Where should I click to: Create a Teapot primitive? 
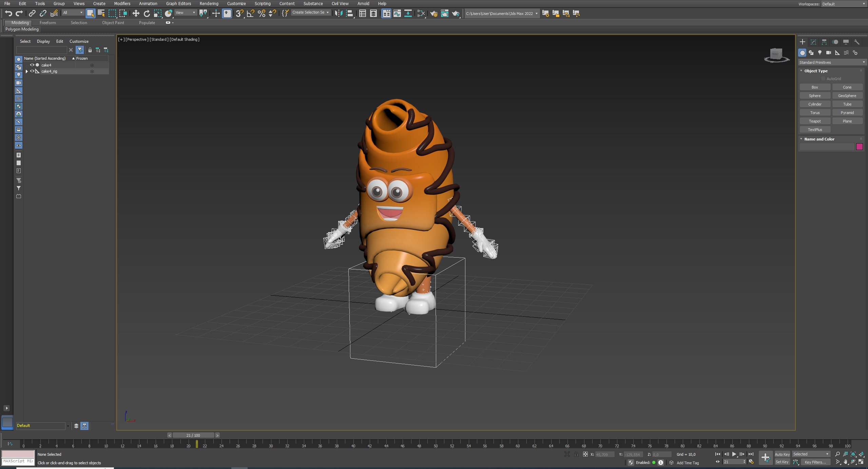pyautogui.click(x=815, y=121)
